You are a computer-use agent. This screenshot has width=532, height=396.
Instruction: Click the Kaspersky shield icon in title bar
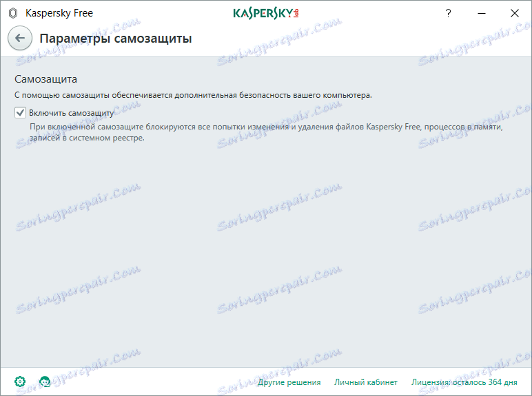click(x=13, y=13)
